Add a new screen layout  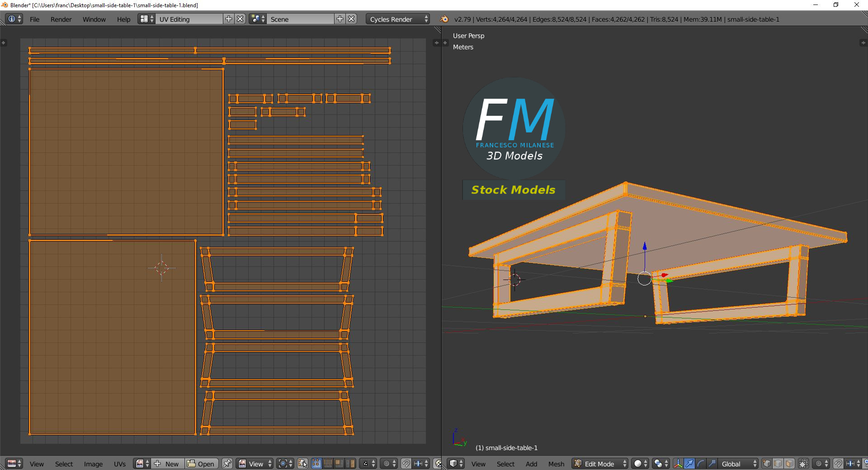point(229,19)
